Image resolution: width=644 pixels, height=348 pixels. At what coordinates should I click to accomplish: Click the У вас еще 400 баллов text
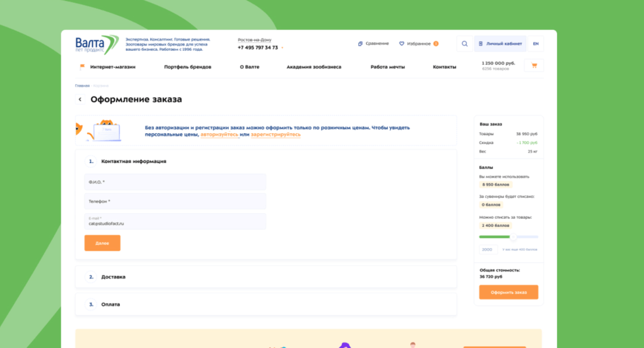[x=520, y=249]
